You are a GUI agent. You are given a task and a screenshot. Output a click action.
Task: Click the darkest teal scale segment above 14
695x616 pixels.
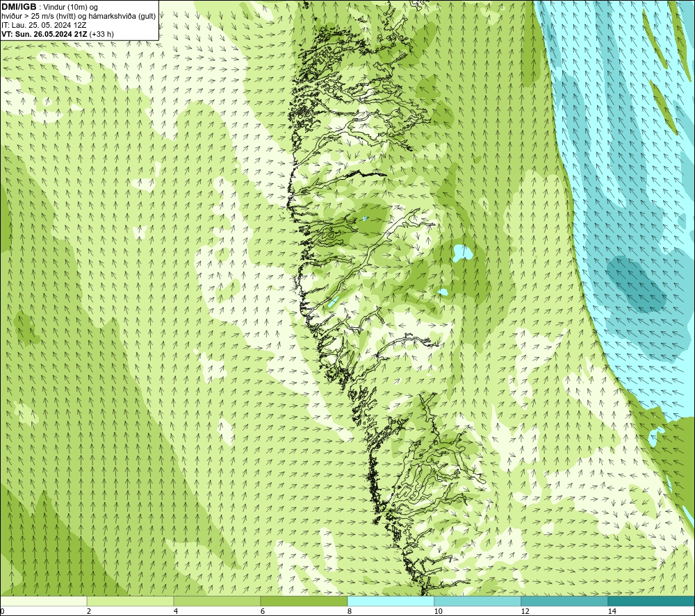(x=651, y=601)
